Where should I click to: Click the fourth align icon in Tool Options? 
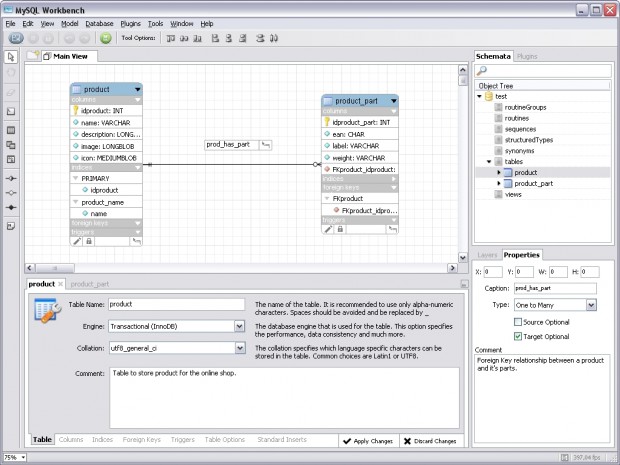coord(215,38)
